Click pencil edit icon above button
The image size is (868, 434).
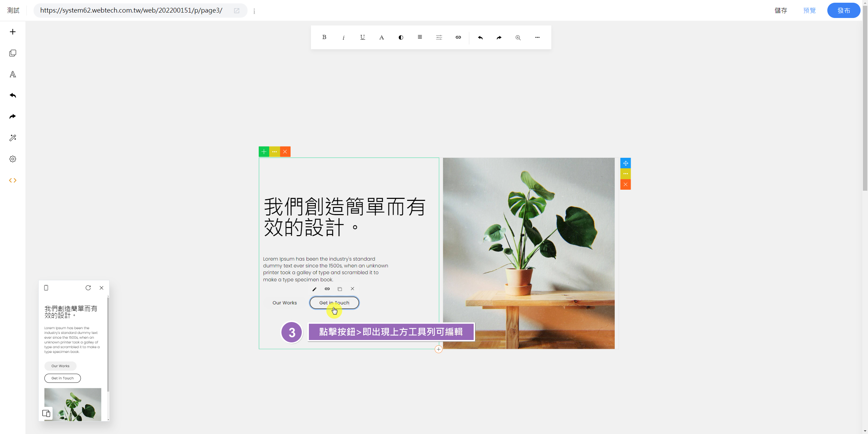click(314, 289)
